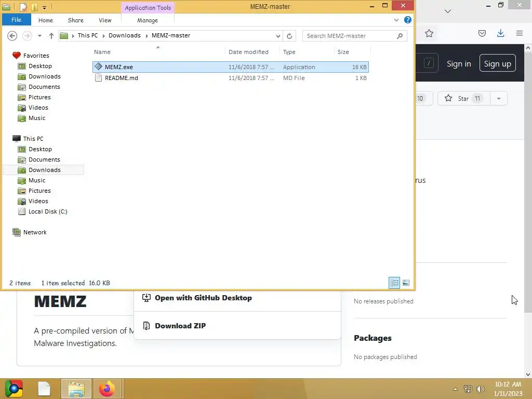Refresh the MEMZ-master folder

tap(289, 36)
